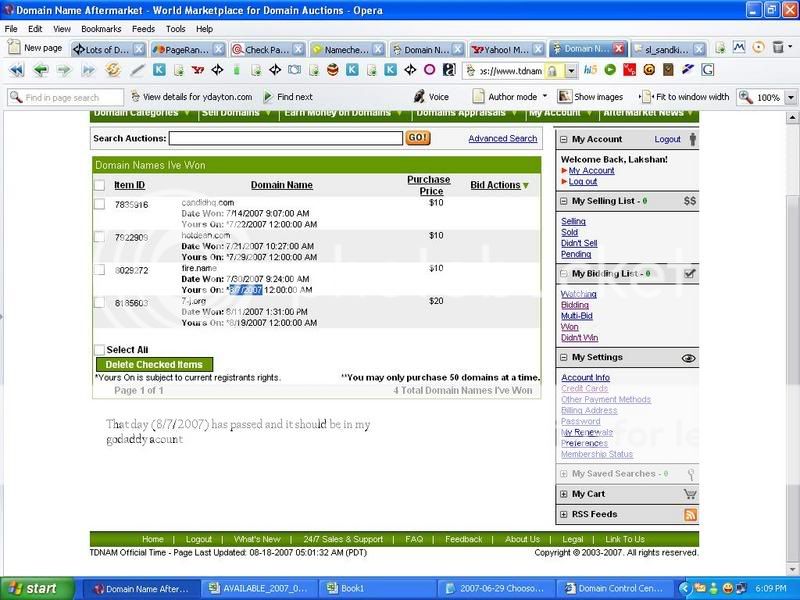800x600 pixels.
Task: Open the Account Info link
Action: (585, 378)
